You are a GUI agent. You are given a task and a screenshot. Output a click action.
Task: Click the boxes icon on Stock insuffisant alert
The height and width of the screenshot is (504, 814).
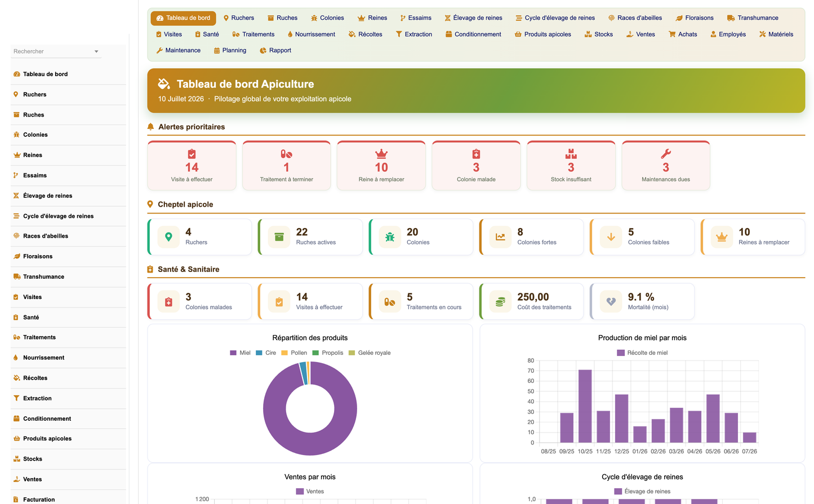[571, 154]
